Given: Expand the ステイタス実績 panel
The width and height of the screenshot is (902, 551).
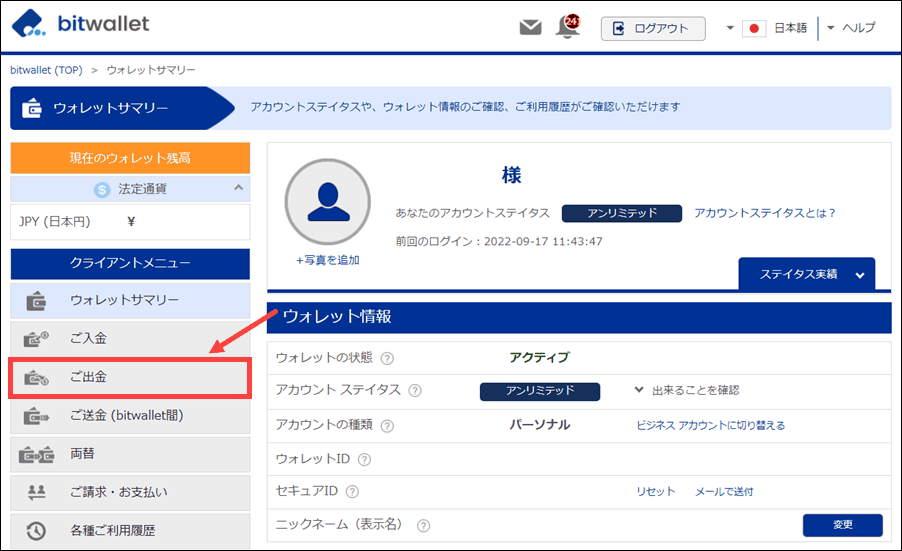Looking at the screenshot, I should [806, 274].
